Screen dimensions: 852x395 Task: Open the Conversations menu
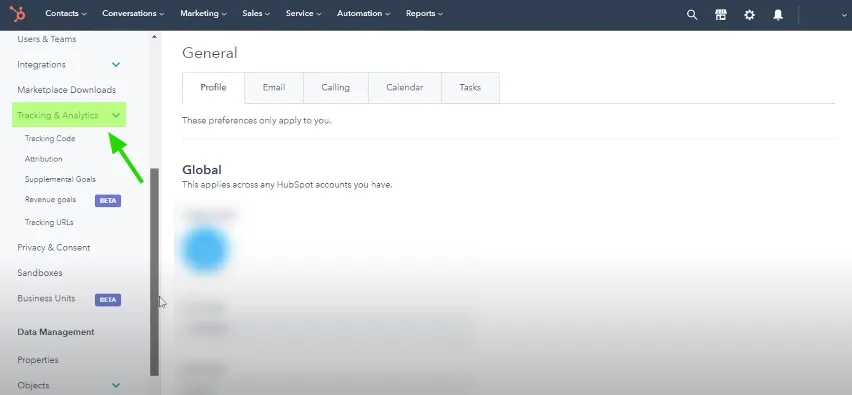coord(133,14)
